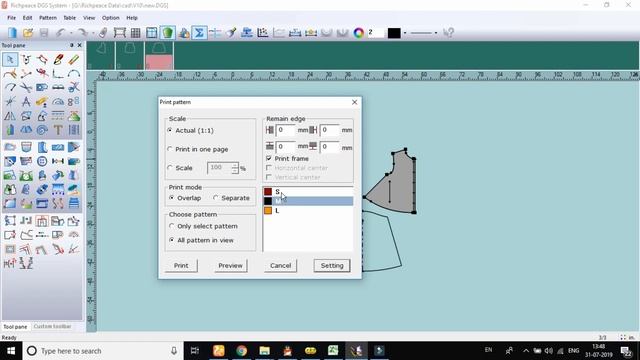Open the toolbar color dropdown arrow
The height and width of the screenshot is (360, 640).
pyautogui.click(x=405, y=33)
